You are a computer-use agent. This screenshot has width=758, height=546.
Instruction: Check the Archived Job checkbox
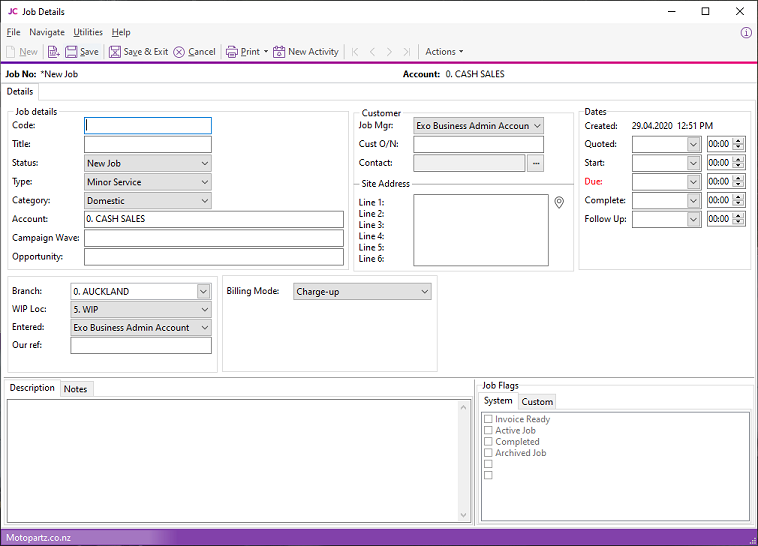pos(489,453)
